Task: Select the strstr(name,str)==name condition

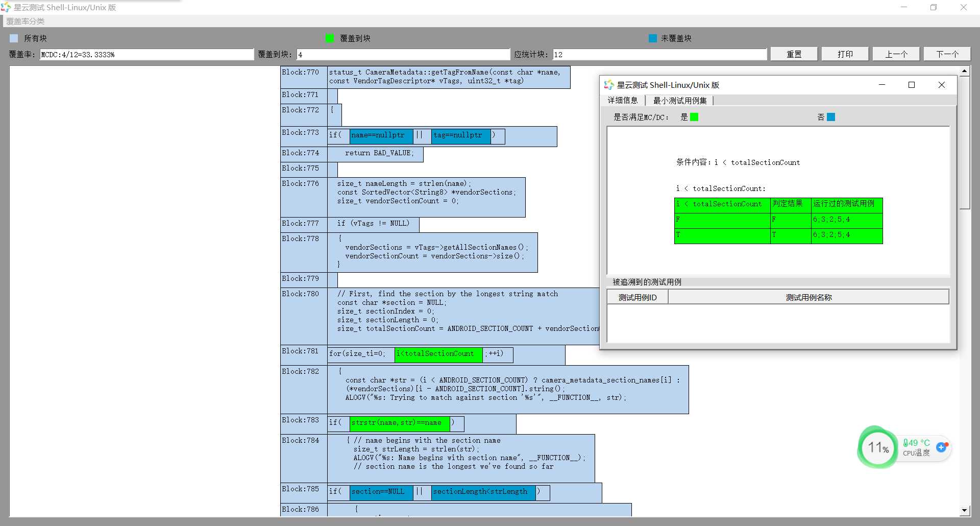Action: (400, 423)
